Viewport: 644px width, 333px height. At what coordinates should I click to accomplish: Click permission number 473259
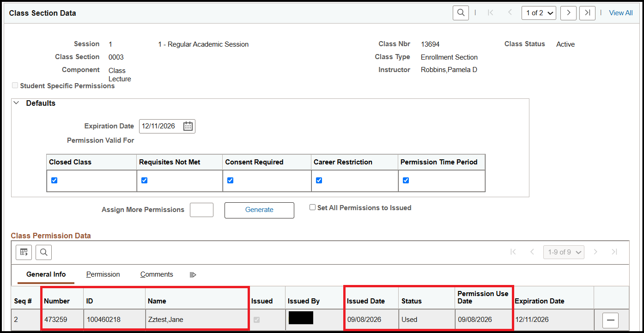coord(55,319)
